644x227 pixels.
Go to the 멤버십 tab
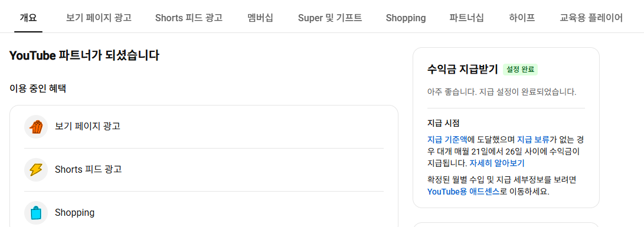coord(260,18)
